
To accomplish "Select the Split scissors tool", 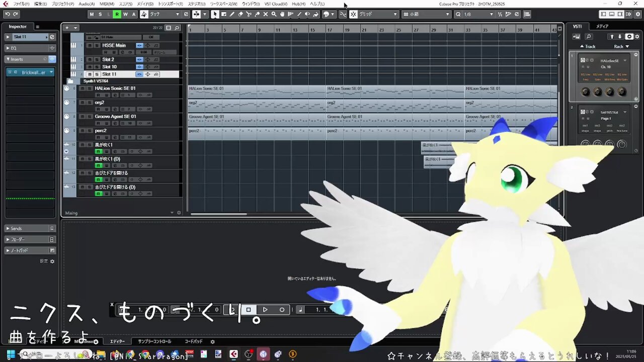I will pyautogui.click(x=249, y=14).
